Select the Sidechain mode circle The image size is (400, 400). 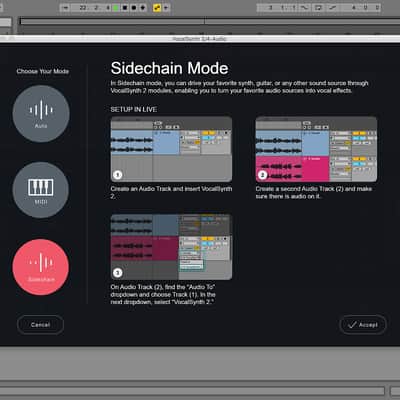click(x=41, y=267)
